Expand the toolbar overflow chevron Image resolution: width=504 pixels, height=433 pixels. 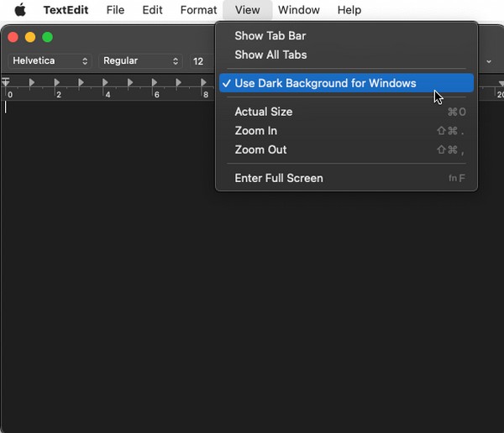pyautogui.click(x=489, y=61)
